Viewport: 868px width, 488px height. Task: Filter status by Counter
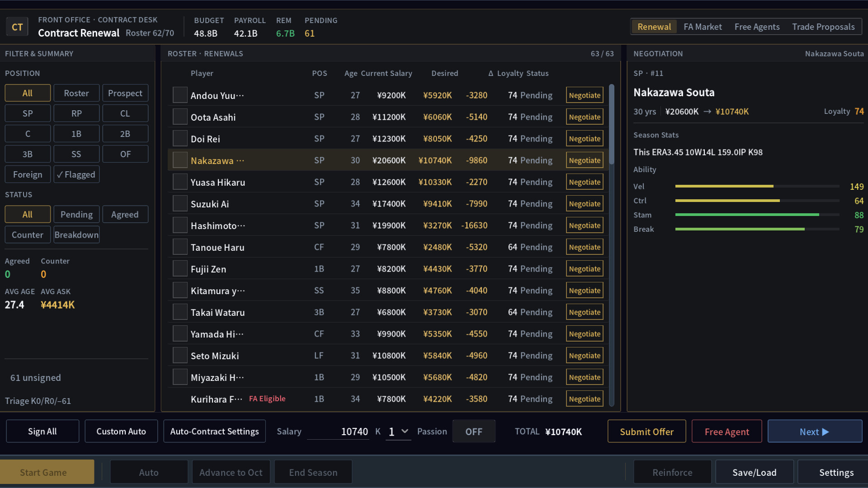click(x=28, y=235)
